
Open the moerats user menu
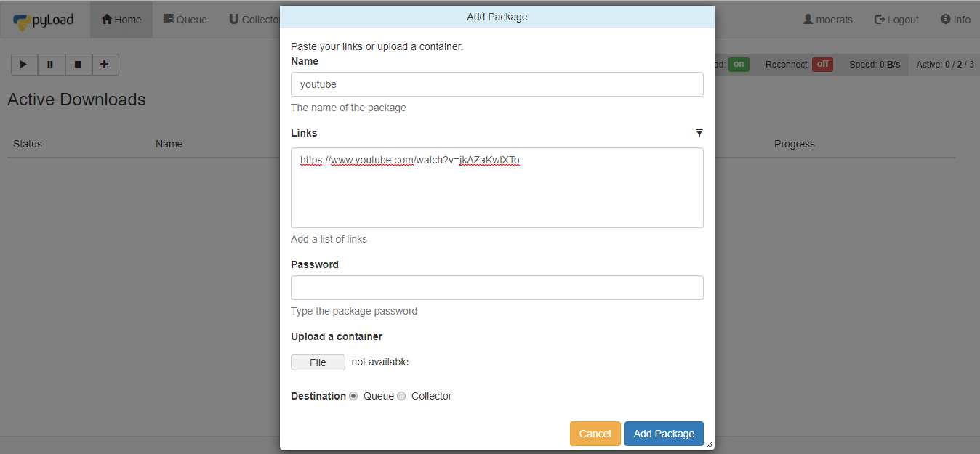(827, 20)
